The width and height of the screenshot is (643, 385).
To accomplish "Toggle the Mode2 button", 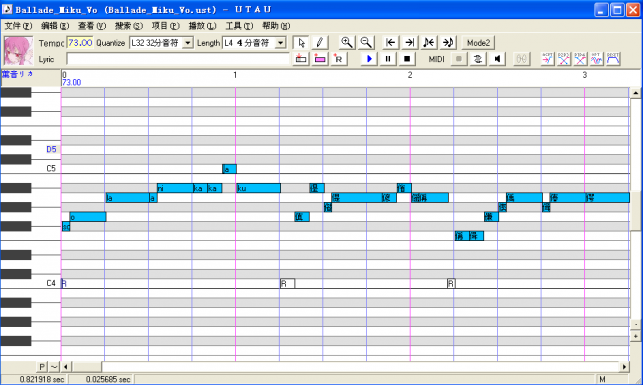I will point(478,43).
